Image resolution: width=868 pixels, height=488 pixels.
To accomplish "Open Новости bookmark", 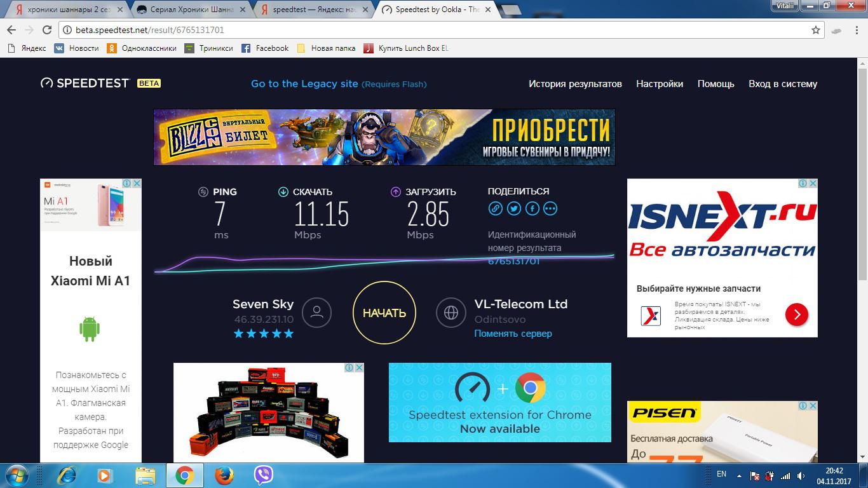I will click(77, 48).
